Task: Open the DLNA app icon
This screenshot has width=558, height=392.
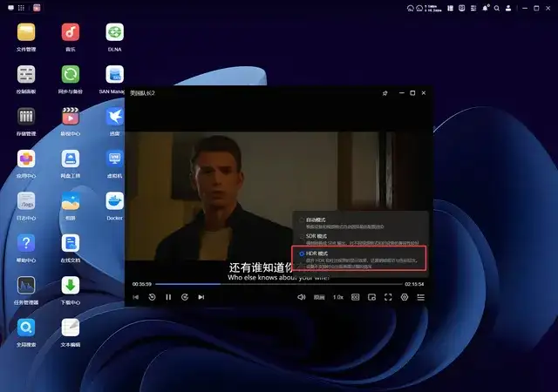Action: click(114, 33)
